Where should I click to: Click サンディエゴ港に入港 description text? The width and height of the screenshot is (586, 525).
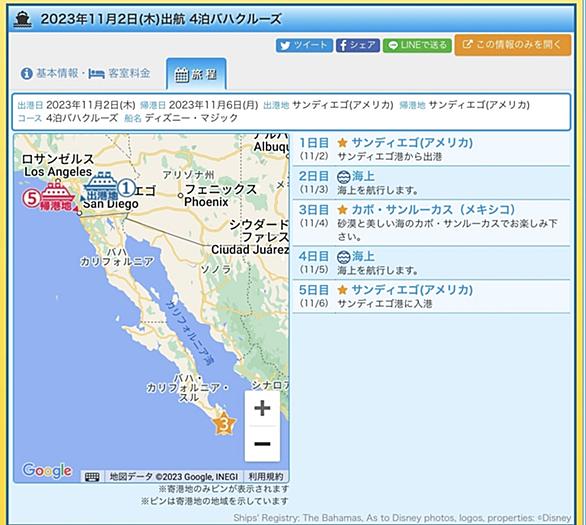(385, 304)
